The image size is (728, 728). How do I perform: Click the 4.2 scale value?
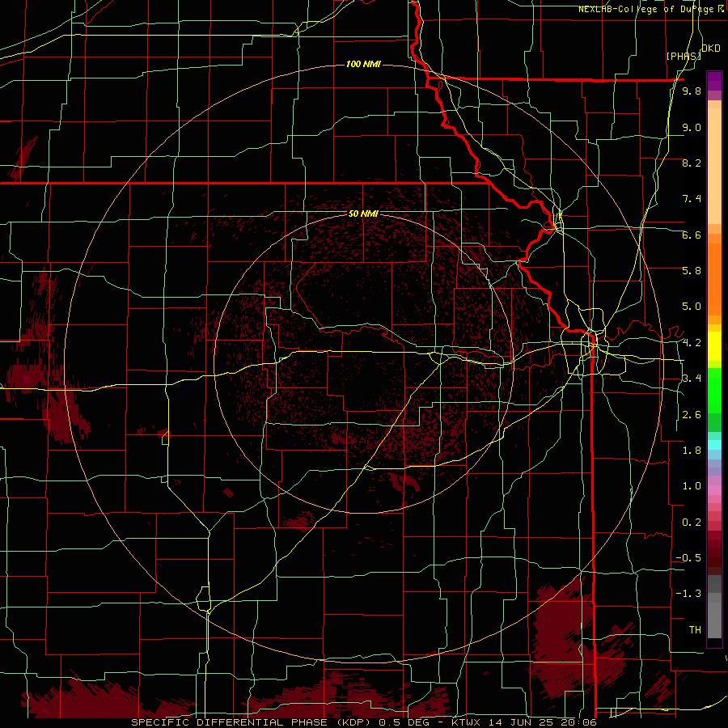692,343
